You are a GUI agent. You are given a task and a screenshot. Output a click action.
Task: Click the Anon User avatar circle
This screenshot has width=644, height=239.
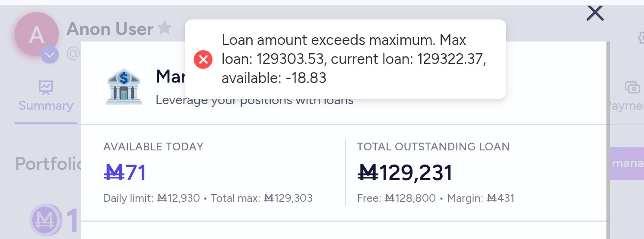coord(36,34)
